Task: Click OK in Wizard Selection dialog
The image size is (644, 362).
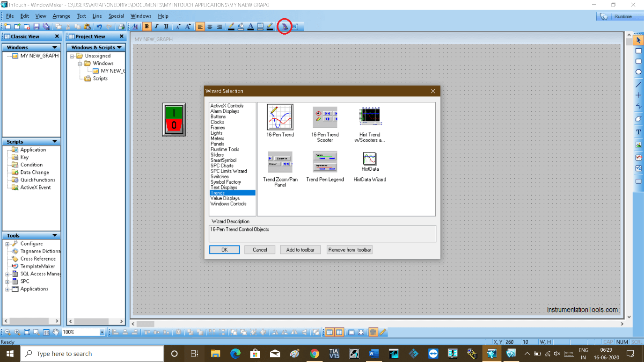Action: pos(225,250)
